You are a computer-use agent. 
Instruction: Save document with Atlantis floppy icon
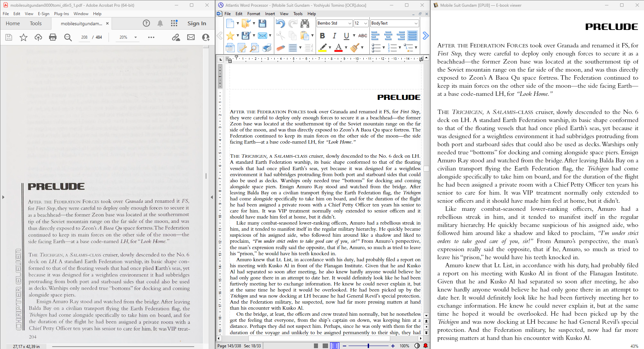click(x=263, y=23)
